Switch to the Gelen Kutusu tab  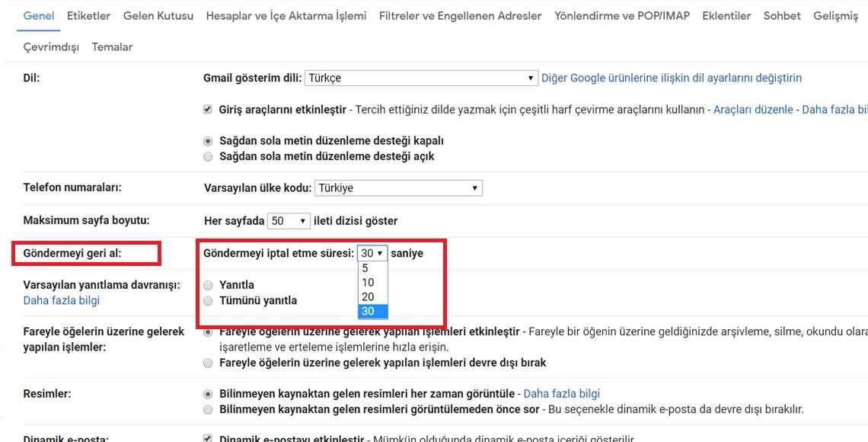coord(158,15)
